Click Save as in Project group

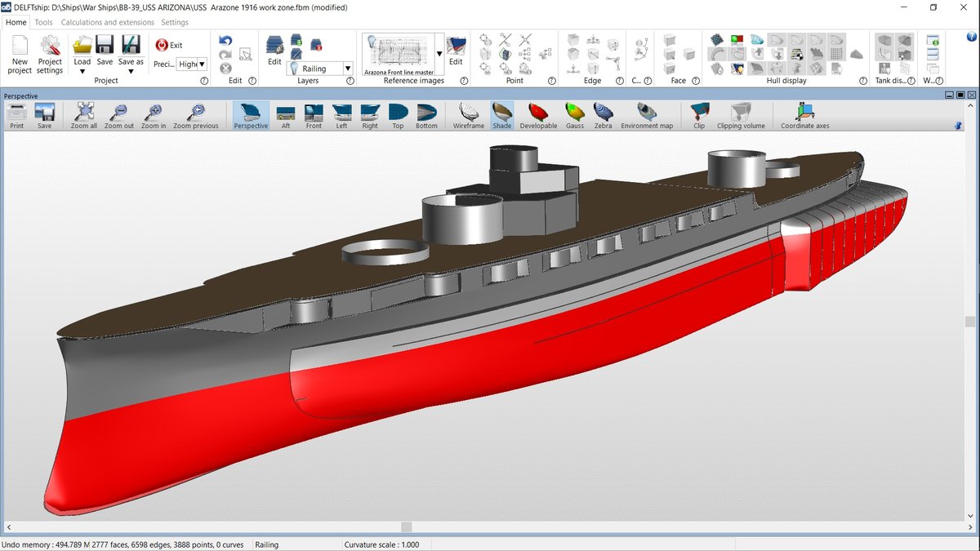pos(131,54)
